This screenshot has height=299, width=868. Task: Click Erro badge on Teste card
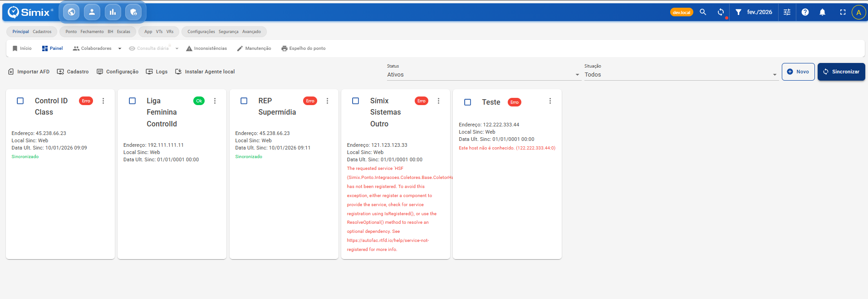(x=515, y=102)
